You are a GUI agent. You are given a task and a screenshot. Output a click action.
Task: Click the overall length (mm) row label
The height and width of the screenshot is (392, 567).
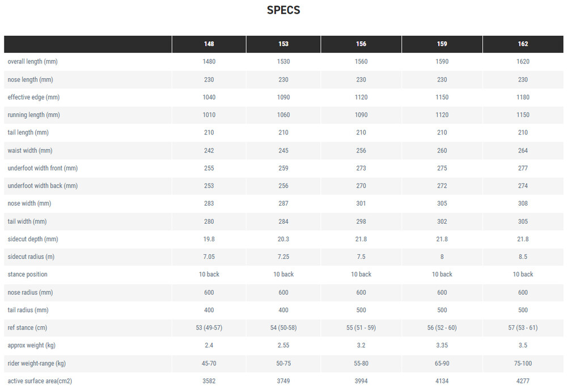pyautogui.click(x=33, y=62)
